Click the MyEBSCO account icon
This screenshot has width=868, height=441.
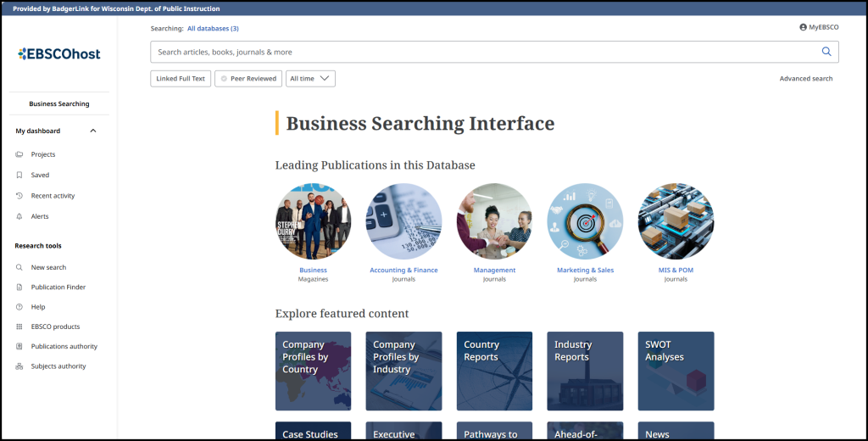(803, 27)
